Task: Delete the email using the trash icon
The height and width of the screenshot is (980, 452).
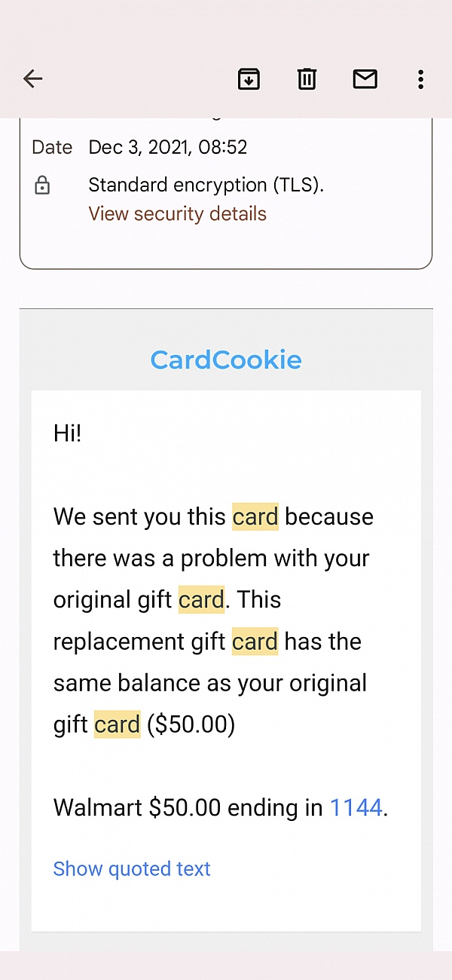Action: [x=307, y=78]
